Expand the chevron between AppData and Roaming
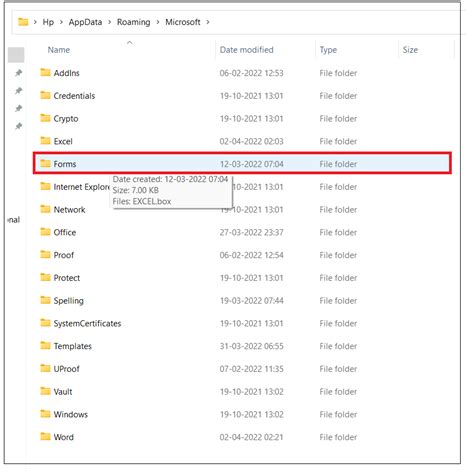The height and width of the screenshot is (474, 474). click(x=109, y=22)
